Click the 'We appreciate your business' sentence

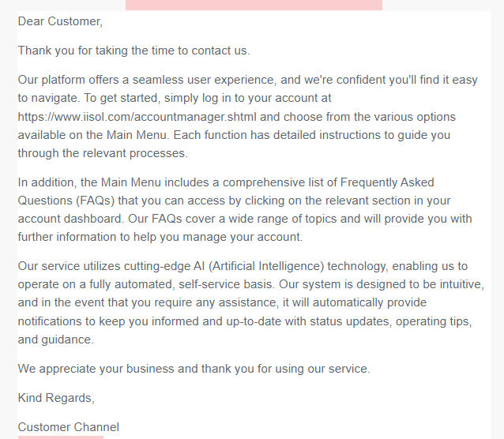194,368
